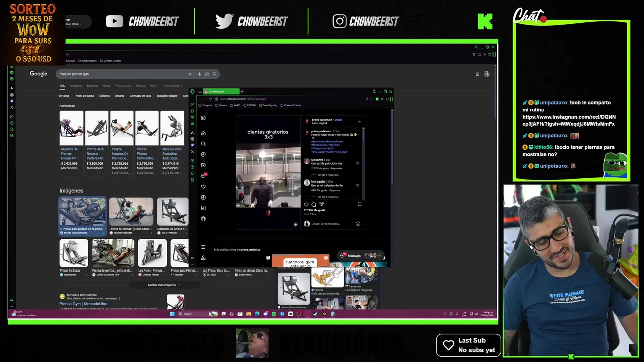
Task: Open the Google account avatar
Action: click(487, 74)
